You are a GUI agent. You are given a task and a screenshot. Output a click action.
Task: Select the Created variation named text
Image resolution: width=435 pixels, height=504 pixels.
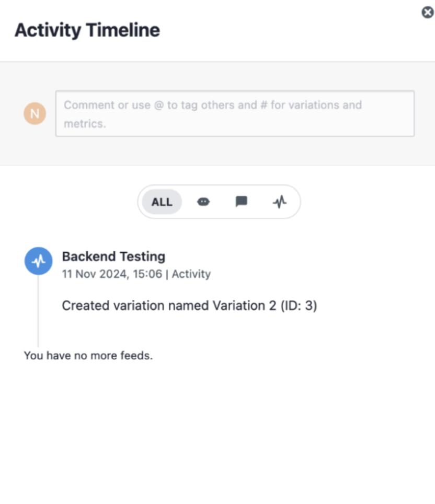[x=135, y=306]
